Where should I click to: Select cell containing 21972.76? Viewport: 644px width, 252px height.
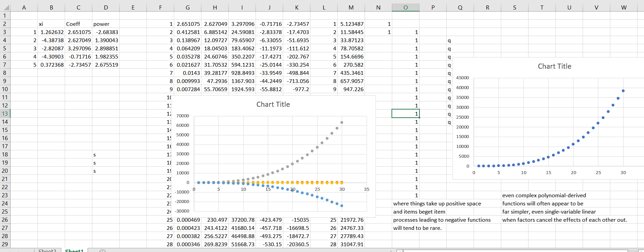351,220
